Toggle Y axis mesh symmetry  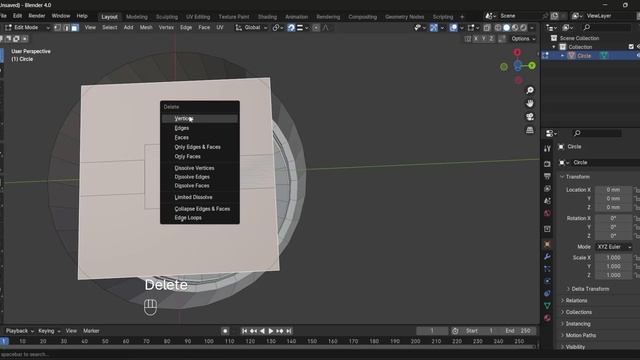point(483,39)
